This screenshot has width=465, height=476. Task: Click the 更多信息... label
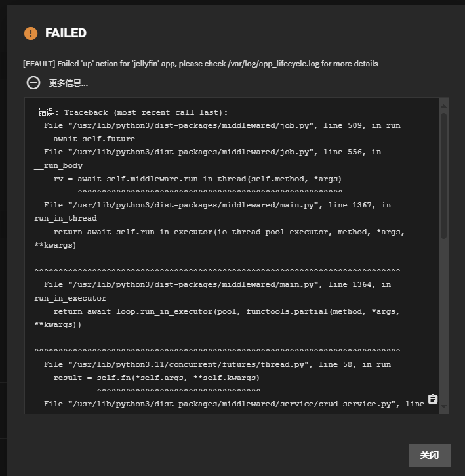coord(68,83)
